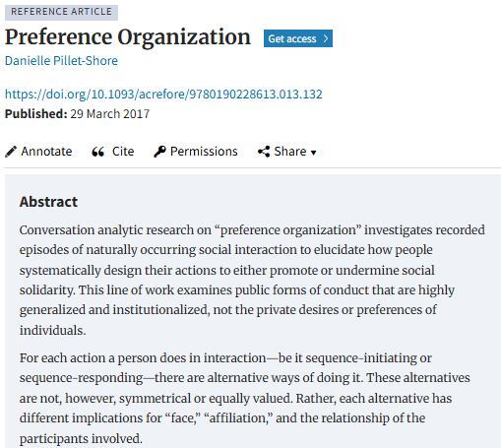Click the REFERENCE ARTICLE badge
Viewport: 501px width, 448px height.
pos(61,12)
